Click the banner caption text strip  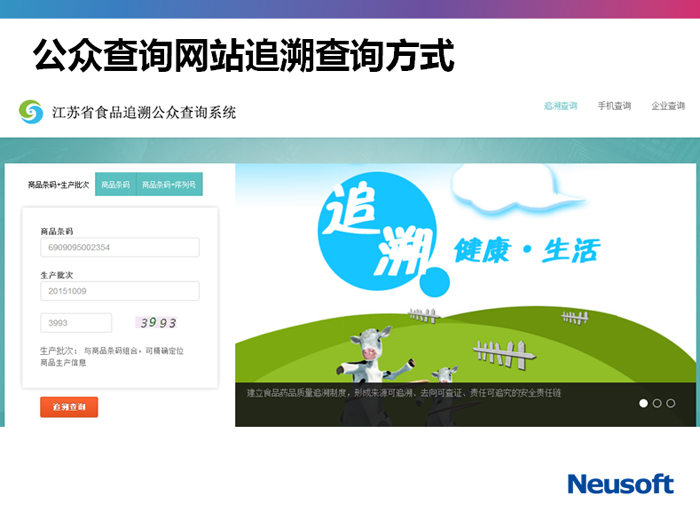coord(466,404)
